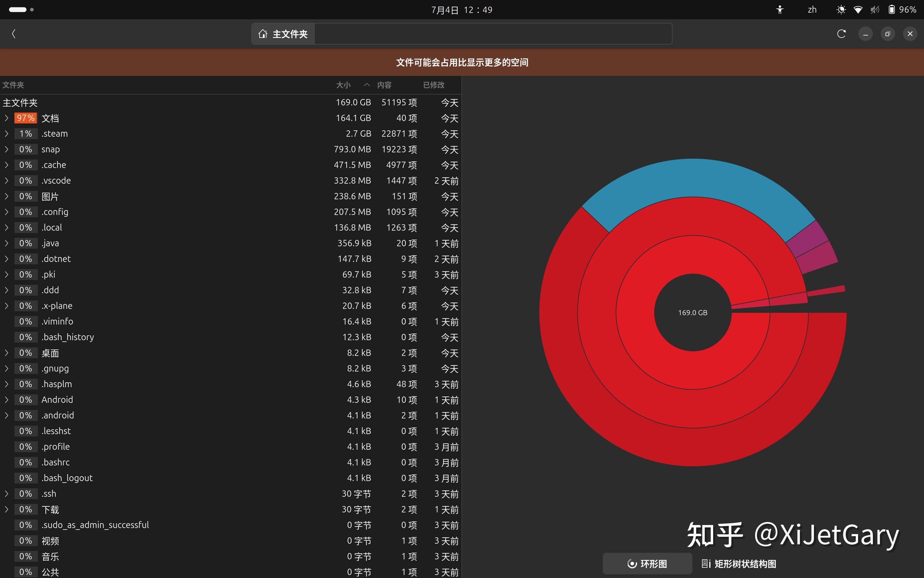Open the zh input method indicator
The height and width of the screenshot is (578, 924).
click(x=812, y=10)
